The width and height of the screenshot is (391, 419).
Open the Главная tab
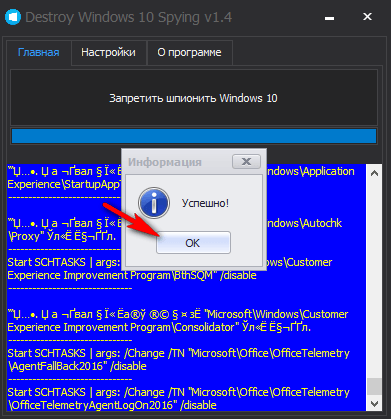point(39,52)
